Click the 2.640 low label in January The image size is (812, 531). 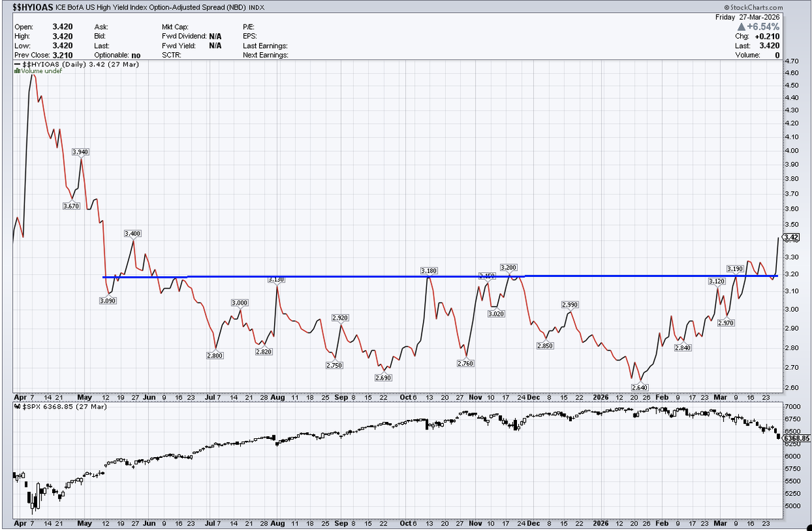pyautogui.click(x=639, y=387)
